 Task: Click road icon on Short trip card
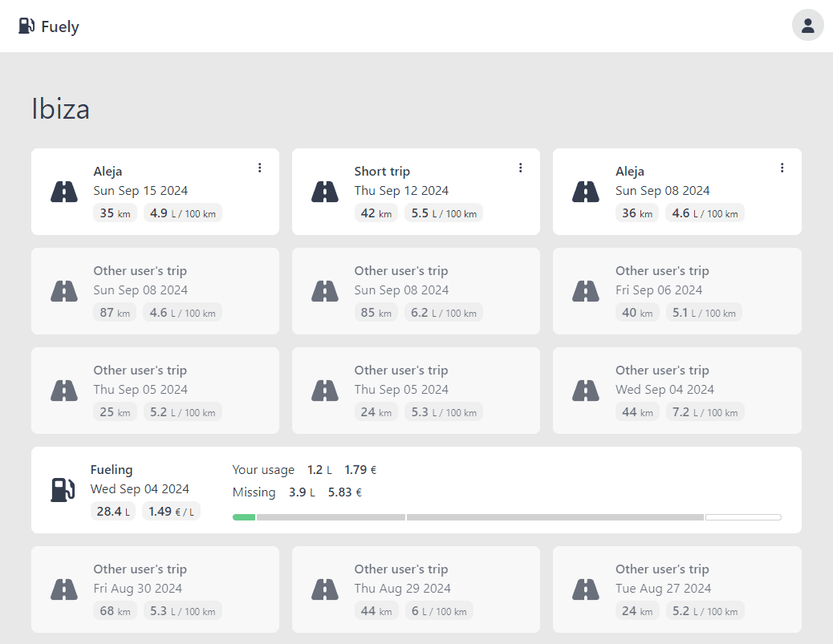325,192
